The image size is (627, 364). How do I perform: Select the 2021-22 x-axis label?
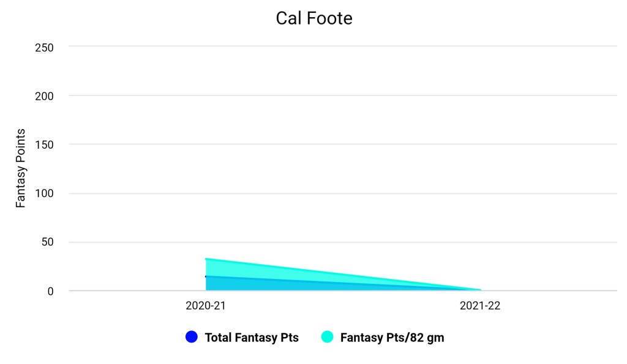point(480,306)
